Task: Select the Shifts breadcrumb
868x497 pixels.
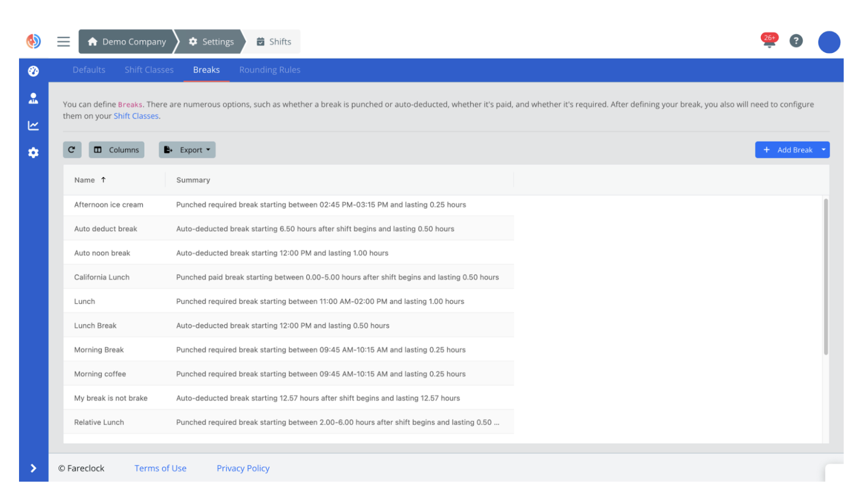Action: click(274, 42)
